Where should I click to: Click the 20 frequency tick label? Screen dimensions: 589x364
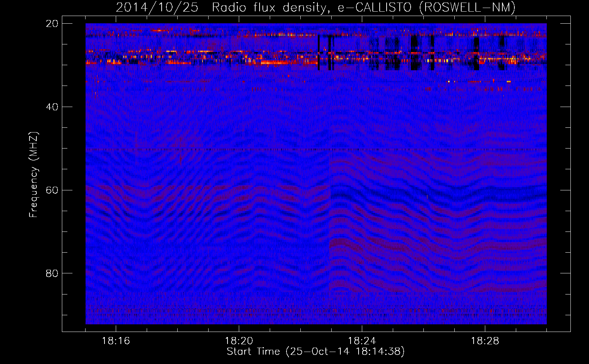click(52, 24)
